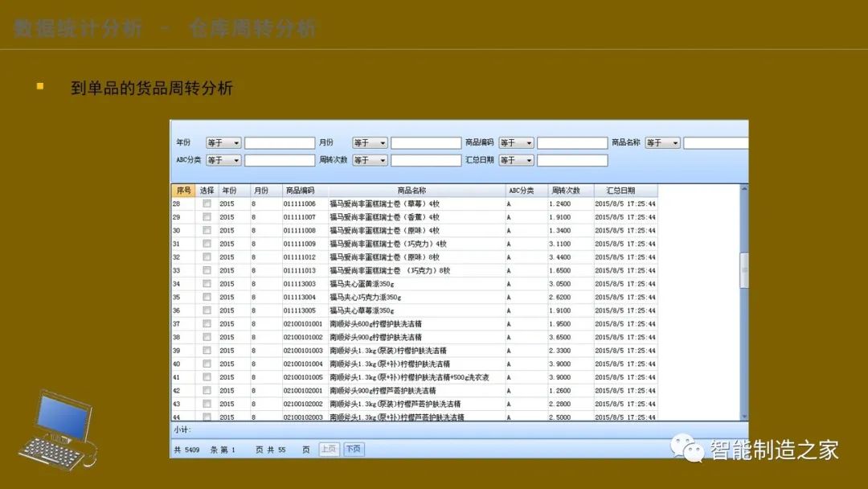
Task: Check the selection checkbox on row 44
Action: click(206, 417)
